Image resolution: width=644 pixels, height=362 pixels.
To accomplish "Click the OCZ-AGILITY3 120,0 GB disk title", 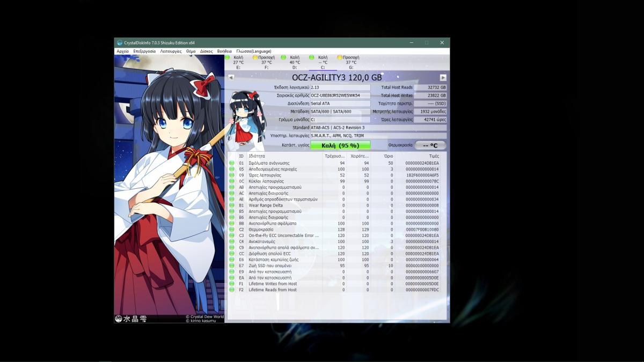I will (337, 78).
